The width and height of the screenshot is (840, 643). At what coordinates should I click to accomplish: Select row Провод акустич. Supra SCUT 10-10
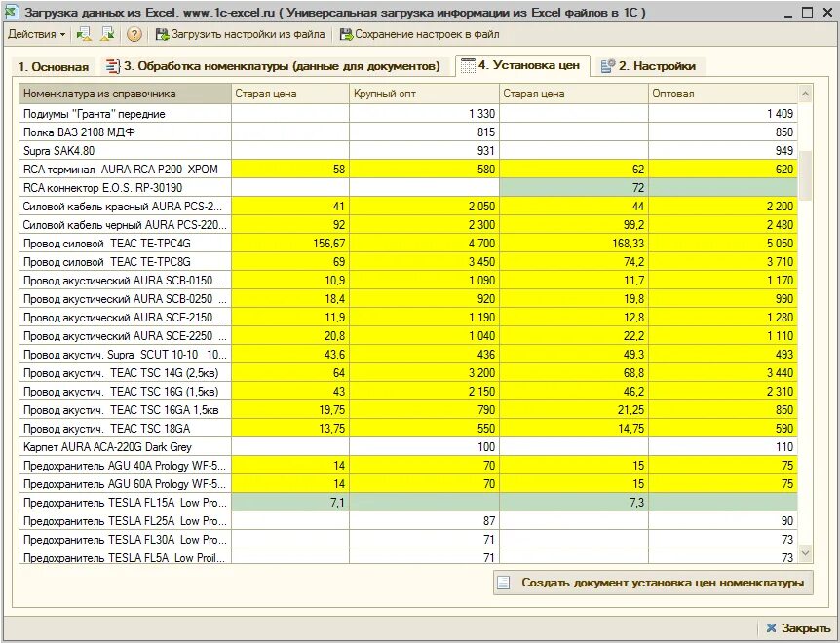click(408, 355)
